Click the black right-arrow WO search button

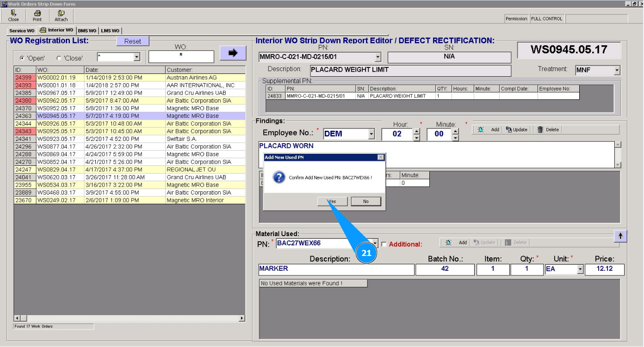pyautogui.click(x=233, y=53)
